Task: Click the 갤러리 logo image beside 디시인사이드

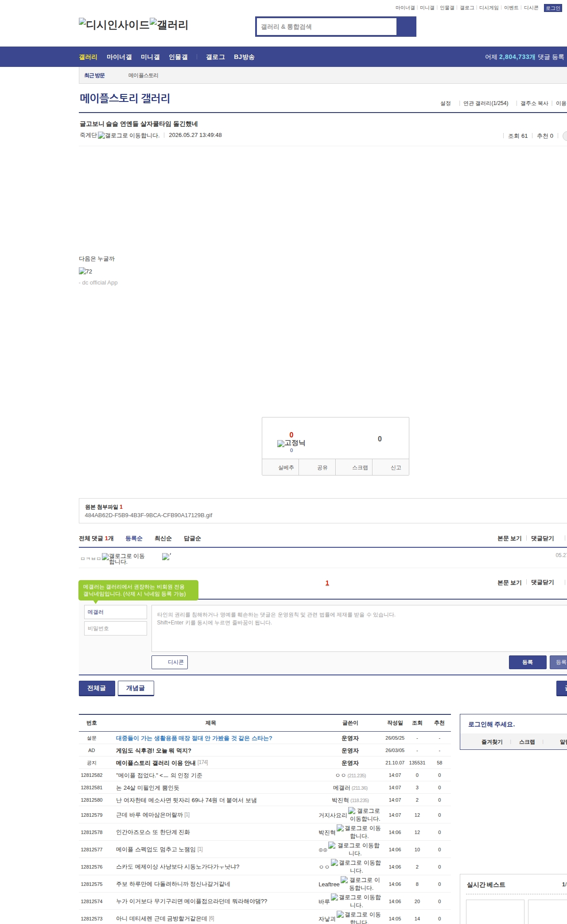Action: (169, 25)
